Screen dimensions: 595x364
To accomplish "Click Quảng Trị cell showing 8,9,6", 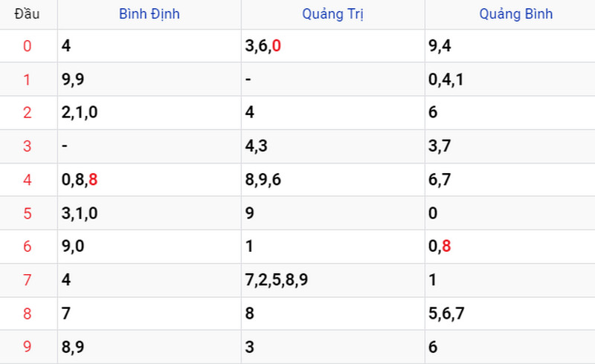I will pyautogui.click(x=263, y=180).
